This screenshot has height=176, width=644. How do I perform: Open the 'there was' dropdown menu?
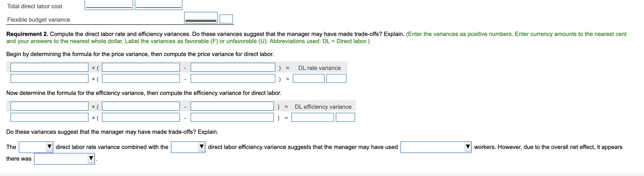point(64,159)
